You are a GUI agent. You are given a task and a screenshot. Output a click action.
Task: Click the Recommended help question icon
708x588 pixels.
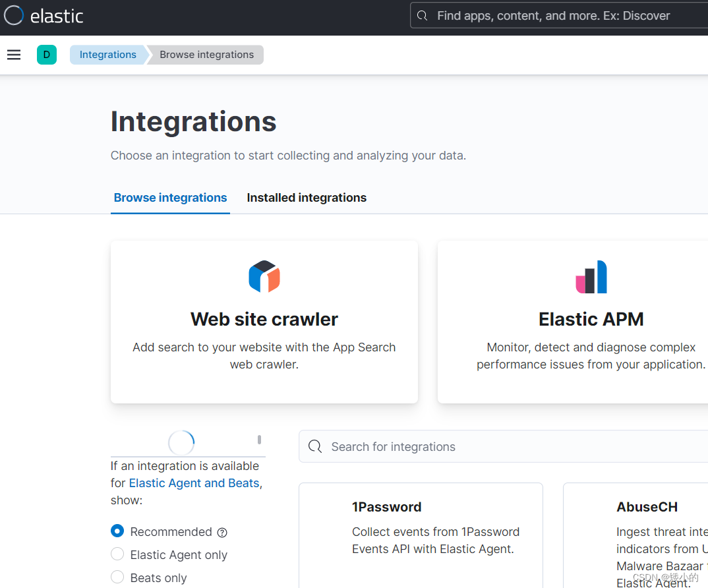(x=222, y=533)
